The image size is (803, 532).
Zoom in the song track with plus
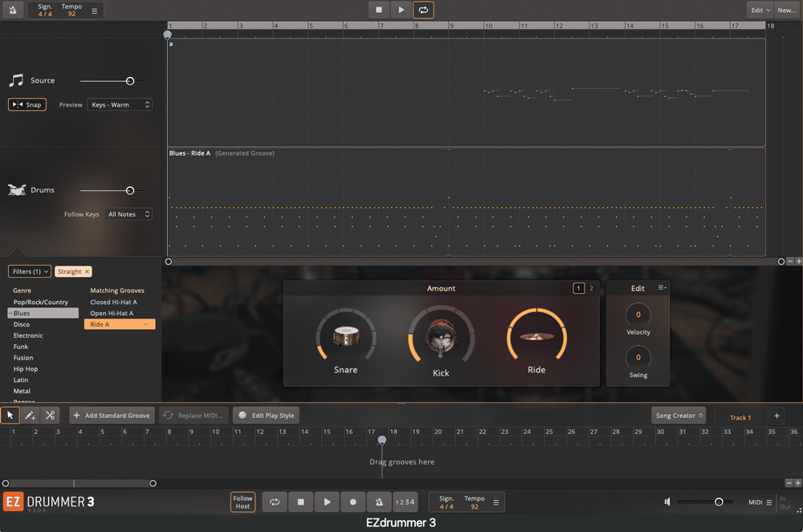point(798,483)
